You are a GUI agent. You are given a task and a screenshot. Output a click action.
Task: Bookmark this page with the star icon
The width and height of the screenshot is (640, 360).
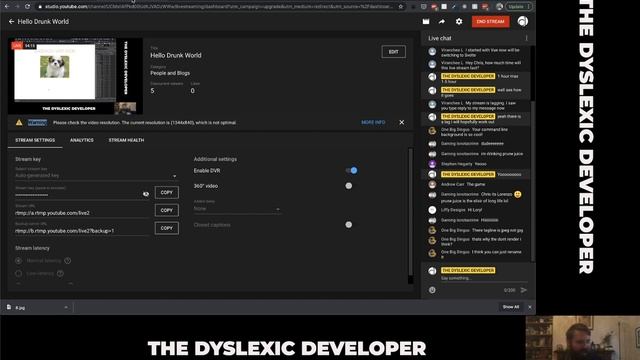(x=401, y=7)
